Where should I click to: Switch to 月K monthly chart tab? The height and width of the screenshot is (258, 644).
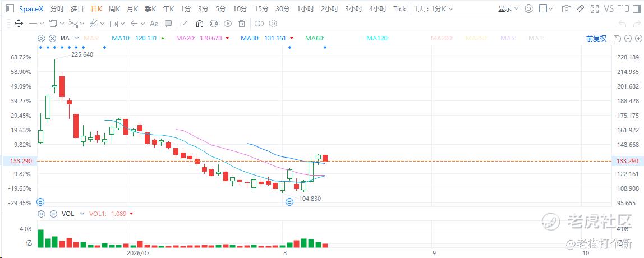132,8
